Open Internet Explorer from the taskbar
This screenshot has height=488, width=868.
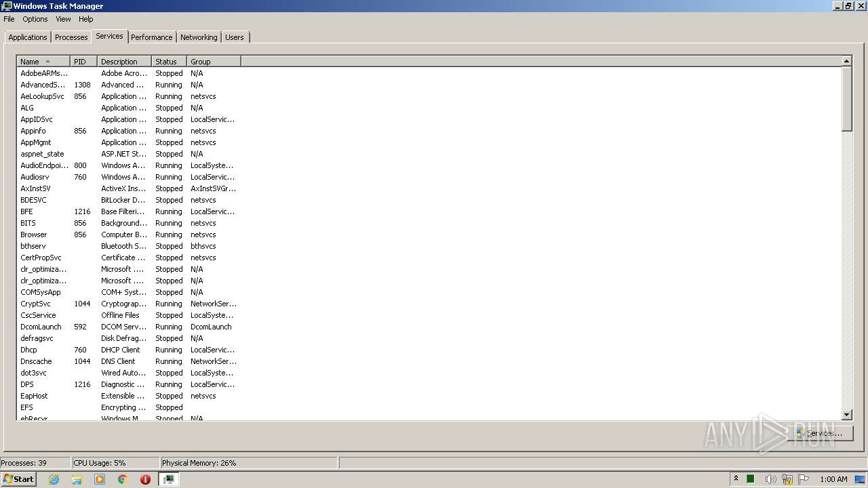coord(54,479)
